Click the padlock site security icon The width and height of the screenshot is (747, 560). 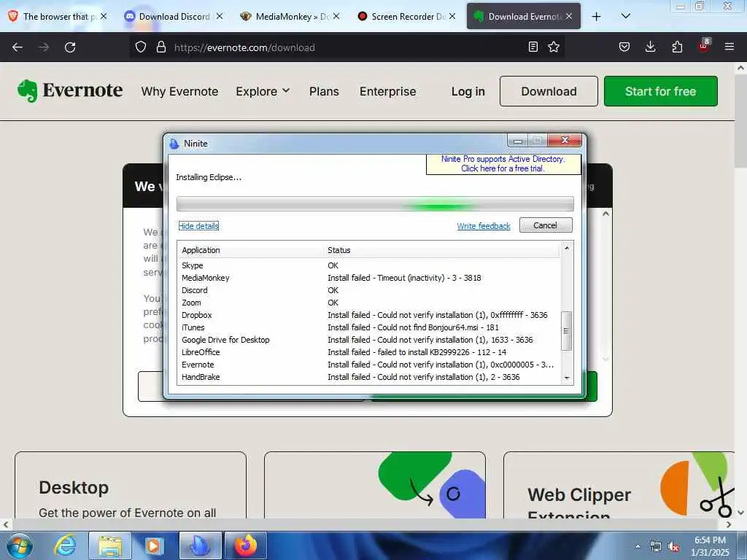161,47
